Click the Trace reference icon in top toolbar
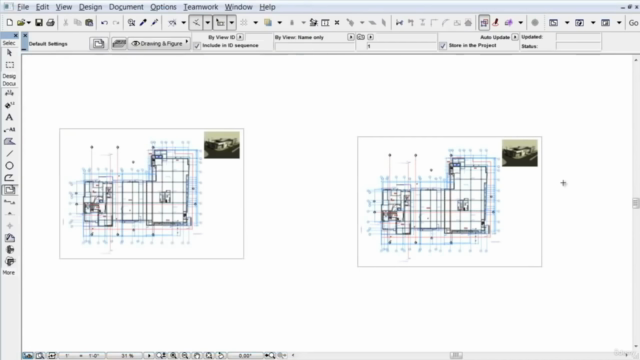The height and width of the screenshot is (360, 640). (484, 23)
